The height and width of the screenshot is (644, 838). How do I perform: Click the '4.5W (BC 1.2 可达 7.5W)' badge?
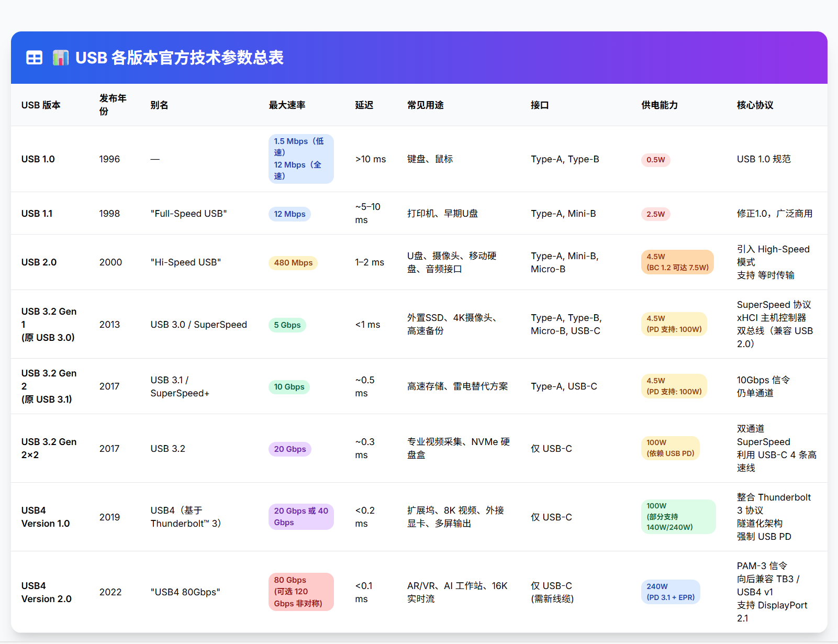[x=677, y=262]
